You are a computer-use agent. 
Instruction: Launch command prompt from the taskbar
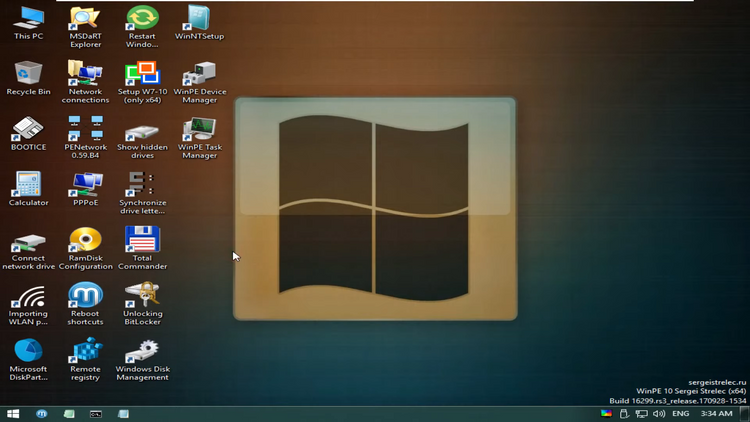point(96,414)
